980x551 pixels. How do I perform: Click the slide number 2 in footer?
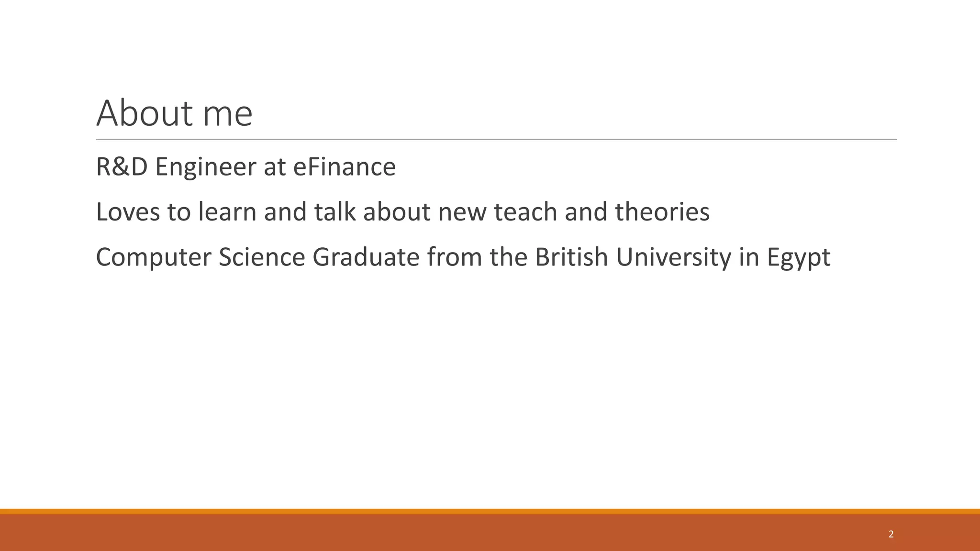click(x=891, y=534)
